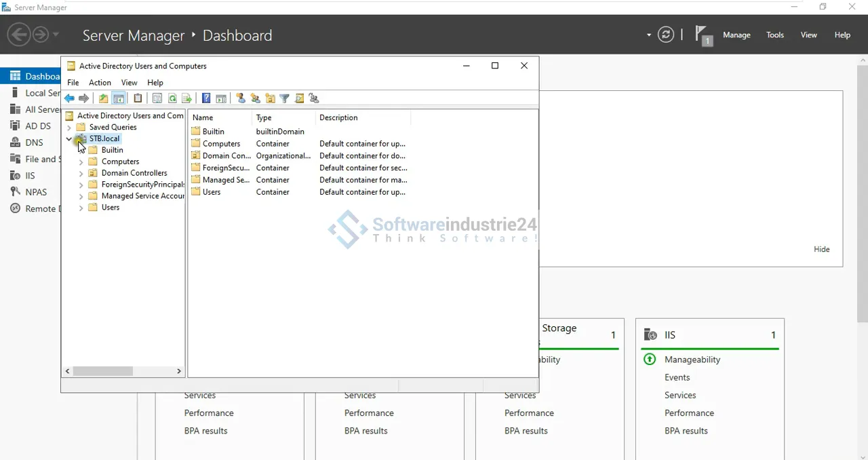Click the Refresh toolbar icon
The image size is (868, 460).
[172, 98]
